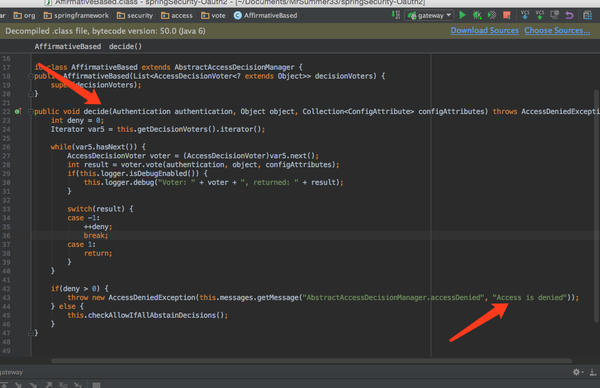Open the gateway run configuration dropdown

[x=429, y=15]
